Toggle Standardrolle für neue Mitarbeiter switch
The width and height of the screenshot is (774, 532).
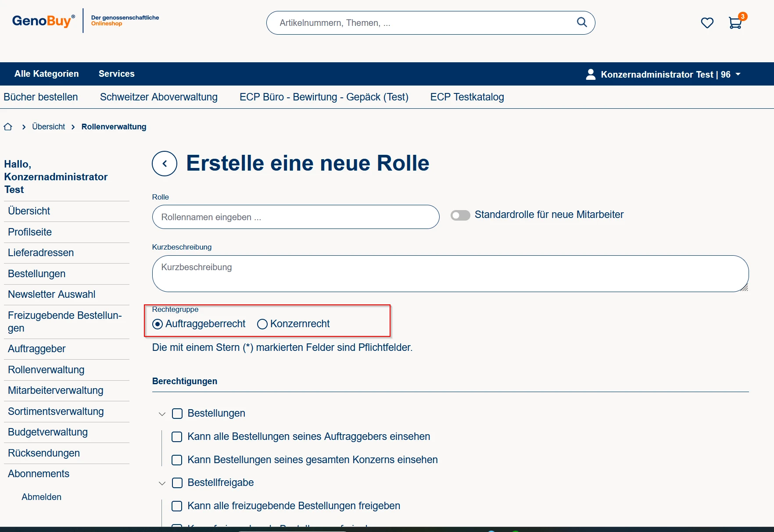pyautogui.click(x=460, y=215)
